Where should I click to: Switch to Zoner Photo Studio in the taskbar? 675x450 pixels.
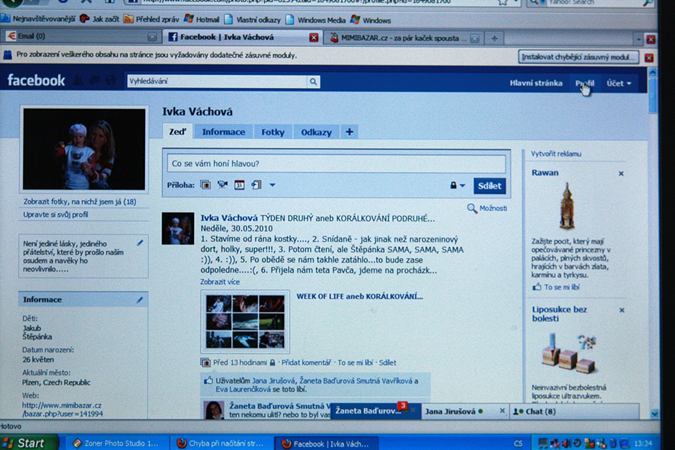point(115,443)
